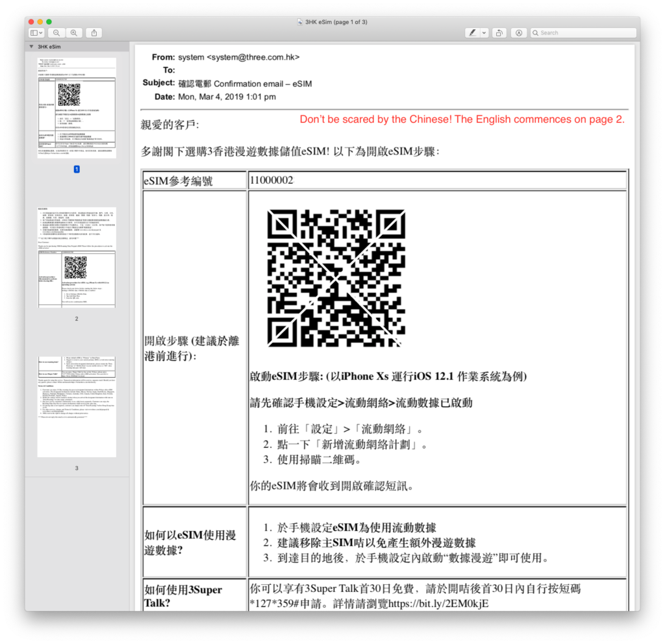Click the line 你的eSIM將會收到開啟確認短訊

pos(332,486)
